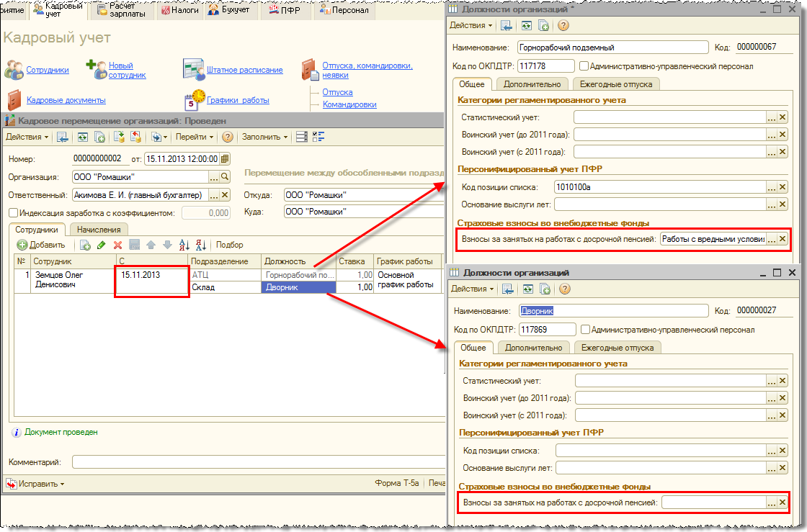Open the Действия menu of the Кадровое перемещение document
The width and height of the screenshot is (807, 532).
click(x=27, y=137)
